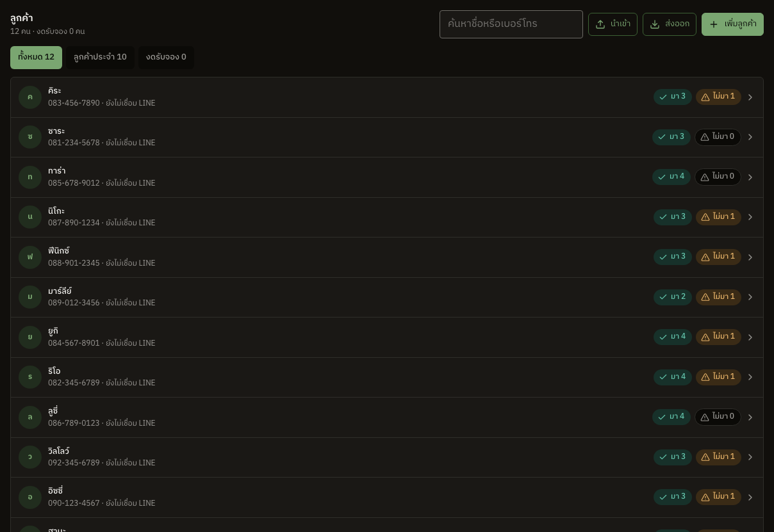Open the avatar icon for นิโกะ
Image resolution: width=774 pixels, height=532 pixels.
tap(30, 217)
